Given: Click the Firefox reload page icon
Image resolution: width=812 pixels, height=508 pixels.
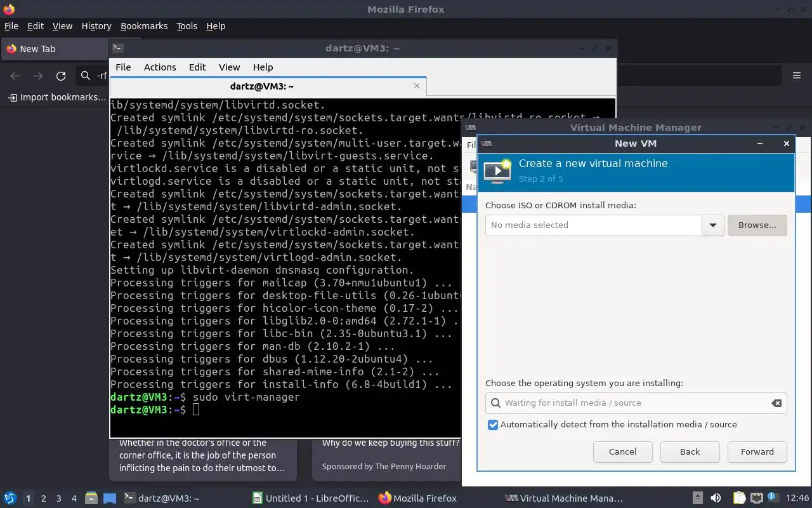Looking at the screenshot, I should click(x=61, y=76).
